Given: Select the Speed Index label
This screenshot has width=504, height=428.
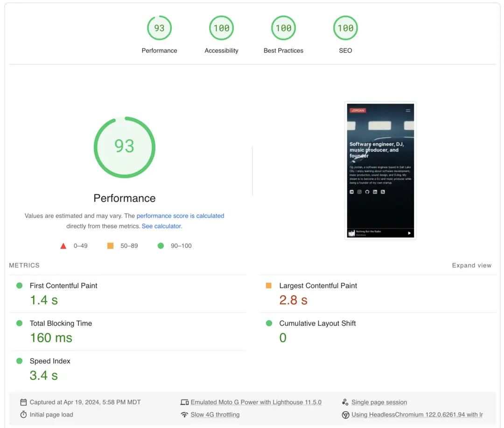Looking at the screenshot, I should pyautogui.click(x=50, y=361).
